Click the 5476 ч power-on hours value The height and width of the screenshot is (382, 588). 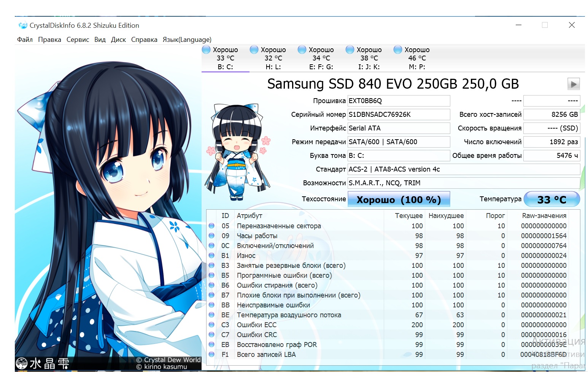552,156
